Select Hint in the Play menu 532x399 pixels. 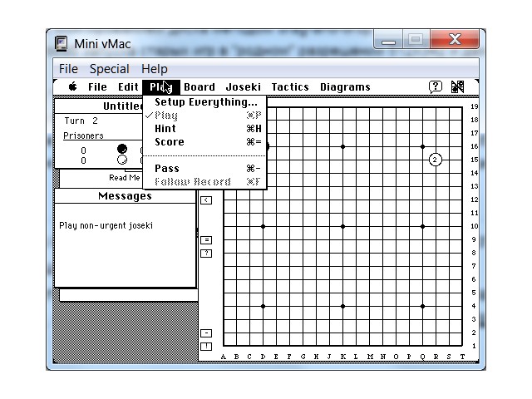204,129
